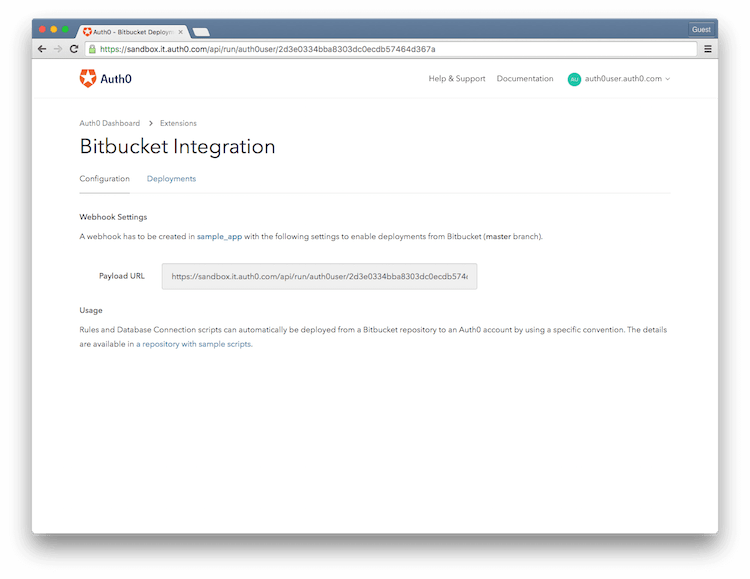Click the Usage heading

pos(91,310)
